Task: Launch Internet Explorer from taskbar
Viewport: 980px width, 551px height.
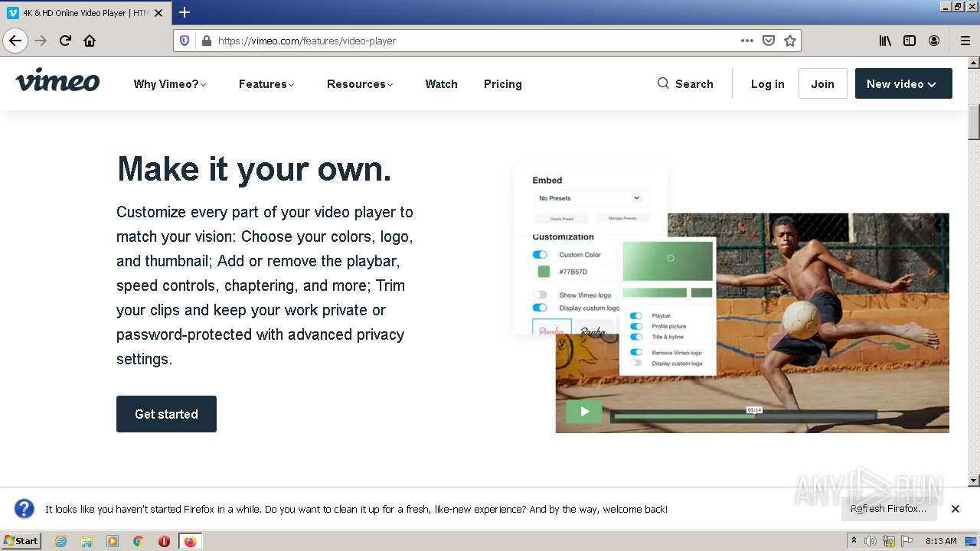Action: pos(61,541)
